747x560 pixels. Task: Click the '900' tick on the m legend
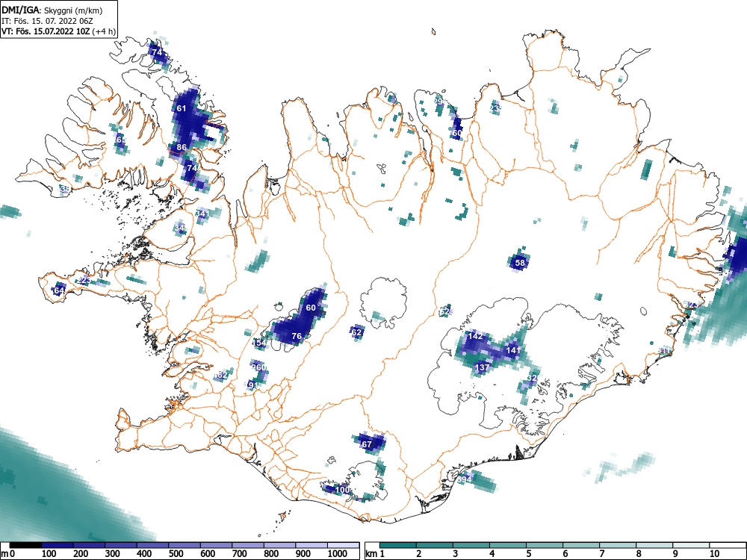(x=303, y=554)
